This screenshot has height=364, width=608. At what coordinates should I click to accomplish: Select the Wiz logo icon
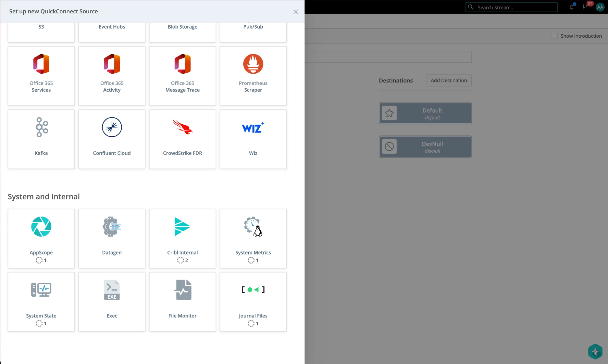pos(253,128)
